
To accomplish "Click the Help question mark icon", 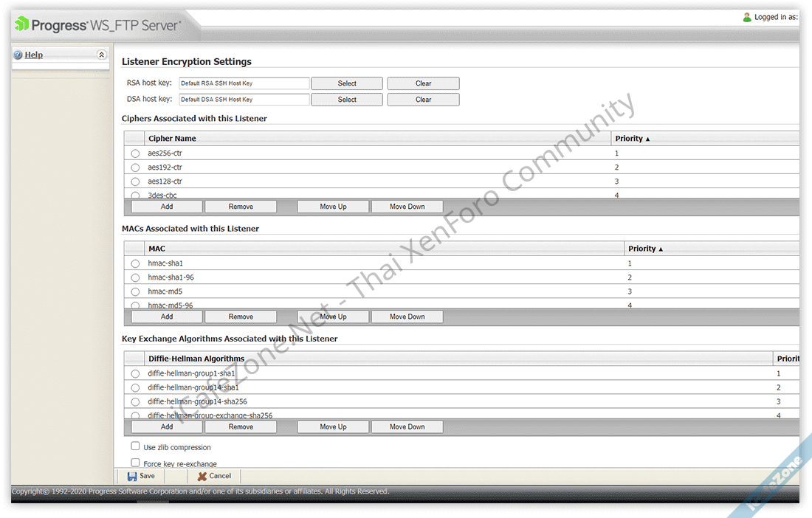I will pos(18,55).
